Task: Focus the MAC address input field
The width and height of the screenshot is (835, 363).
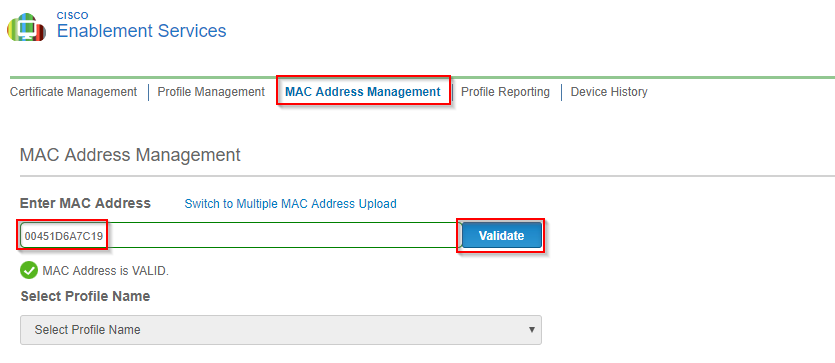Action: click(239, 235)
